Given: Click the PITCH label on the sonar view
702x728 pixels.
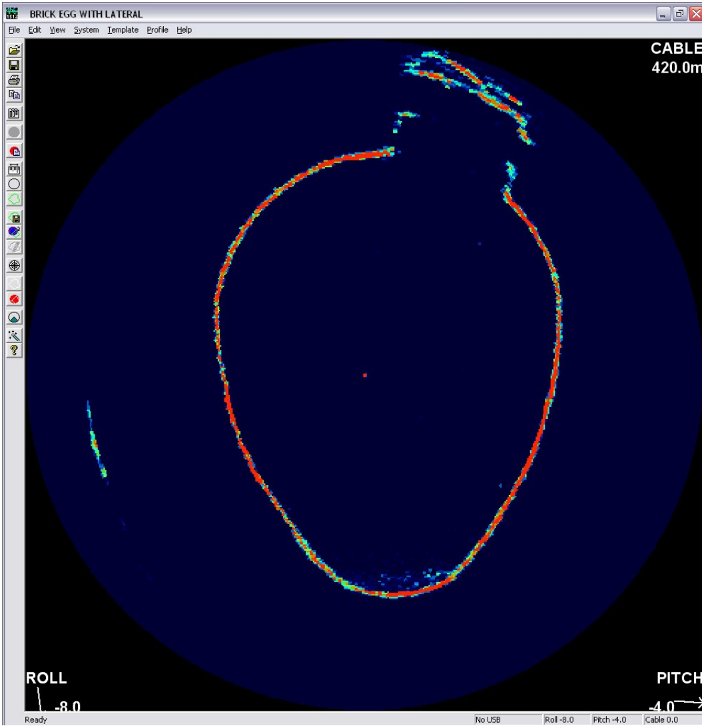Looking at the screenshot, I should (x=679, y=678).
